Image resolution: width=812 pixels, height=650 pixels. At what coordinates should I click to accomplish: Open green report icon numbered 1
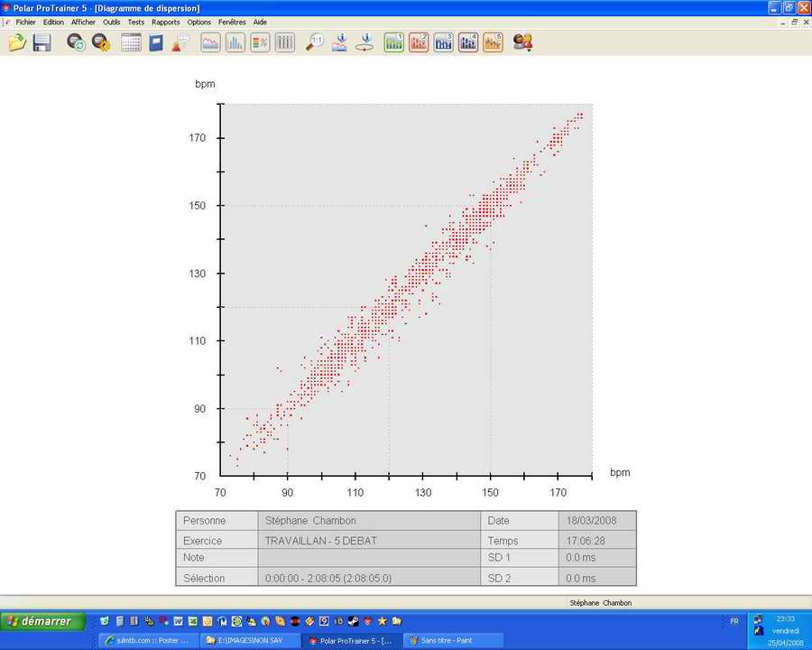coord(394,42)
